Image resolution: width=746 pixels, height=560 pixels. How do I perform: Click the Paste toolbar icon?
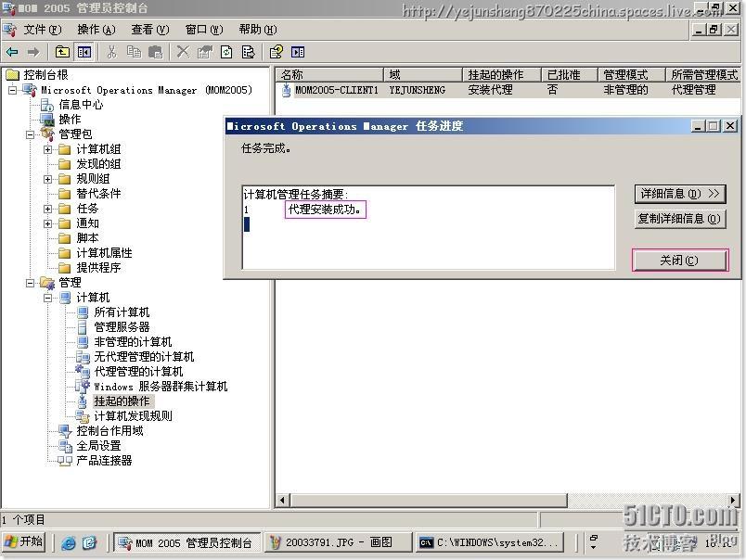coord(156,52)
